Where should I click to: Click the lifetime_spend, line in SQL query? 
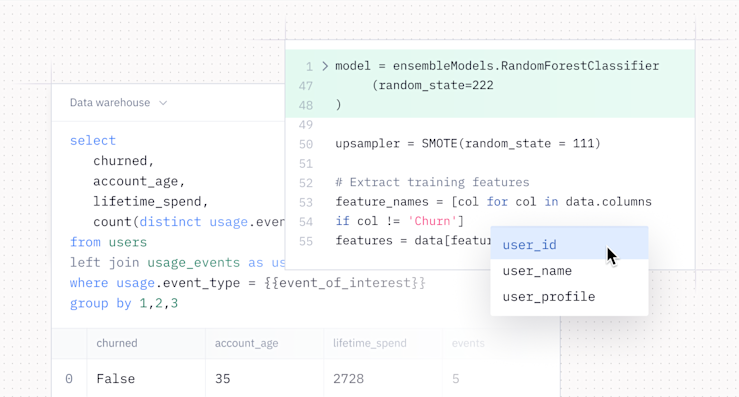(x=150, y=202)
